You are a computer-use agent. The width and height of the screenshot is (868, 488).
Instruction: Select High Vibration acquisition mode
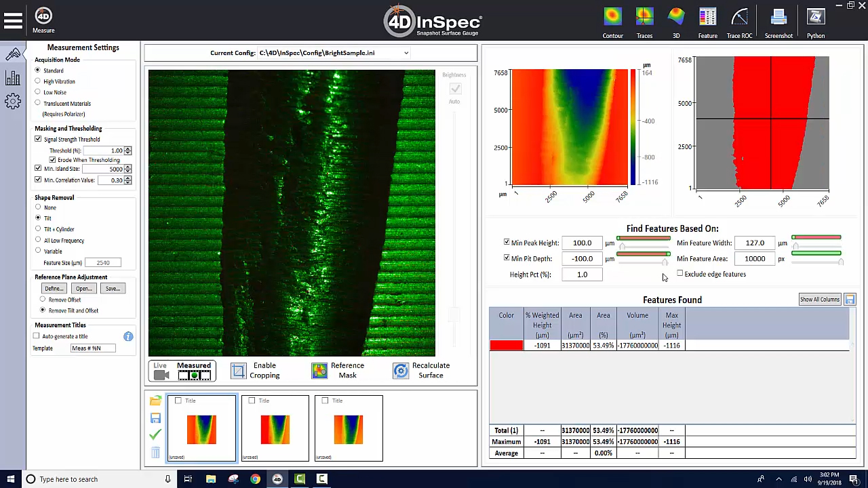point(38,81)
